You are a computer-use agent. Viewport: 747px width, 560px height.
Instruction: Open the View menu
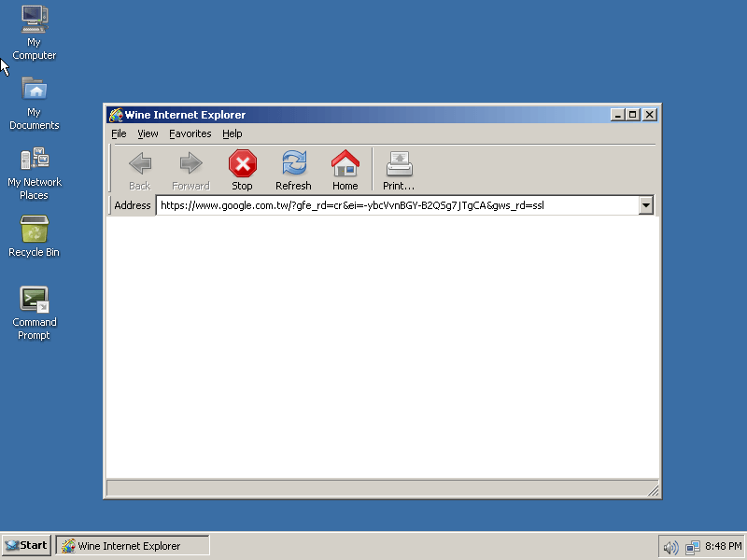pyautogui.click(x=148, y=133)
